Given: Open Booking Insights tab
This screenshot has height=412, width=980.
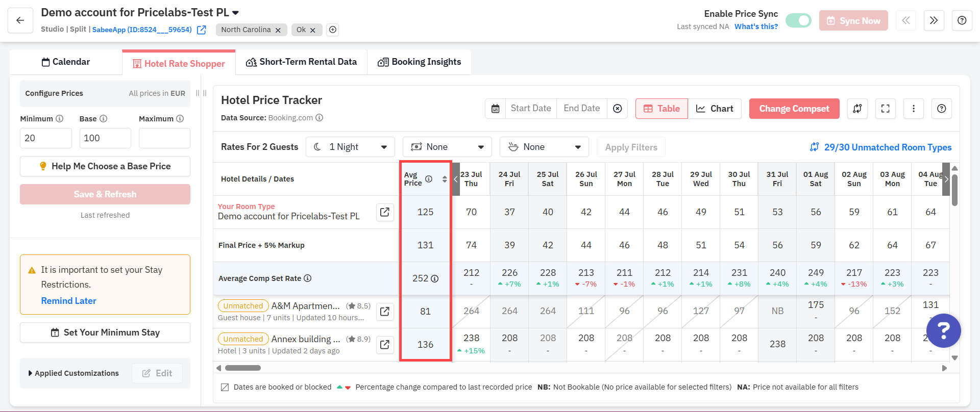Looking at the screenshot, I should (x=419, y=62).
